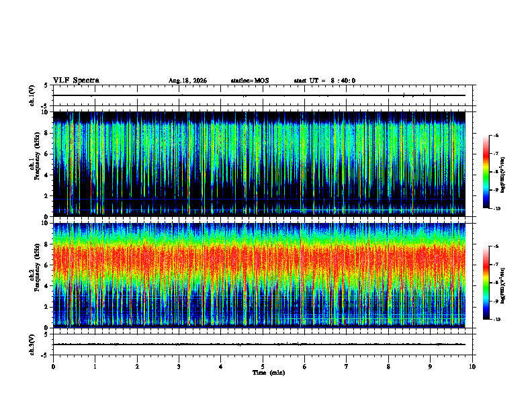The width and height of the screenshot is (532, 411).
Task: Click the red band in the ch.2 spectrogram
Action: pos(259,259)
